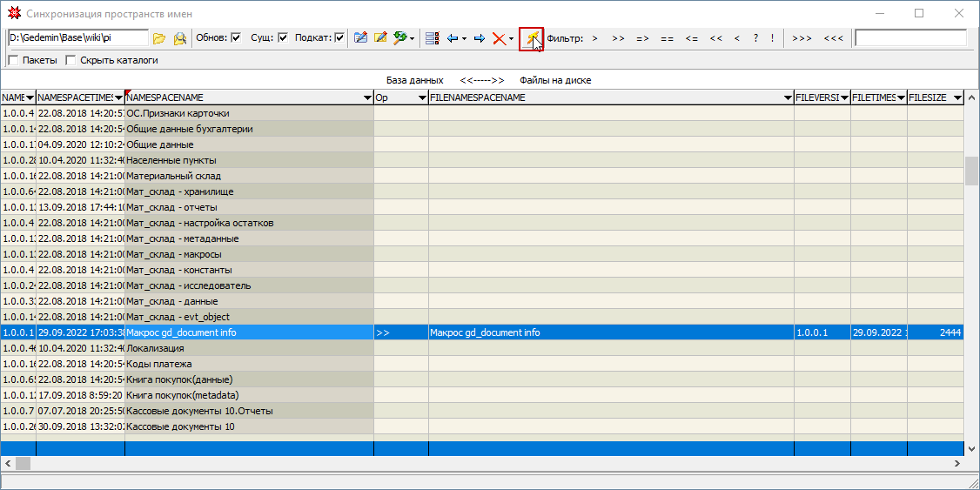
Task: Expand the NAMESPACENAME column filter dropdown
Action: [x=367, y=98]
